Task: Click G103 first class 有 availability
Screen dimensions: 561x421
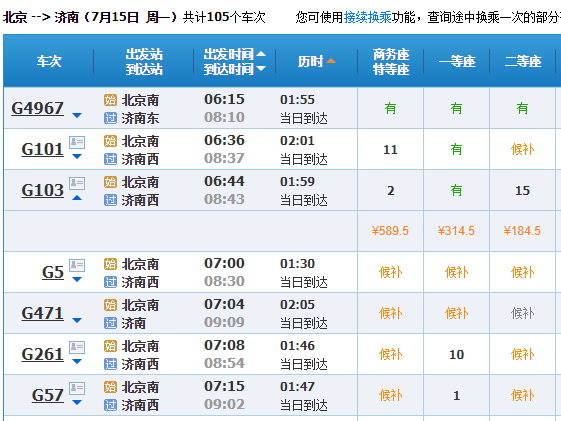Action: (x=456, y=190)
